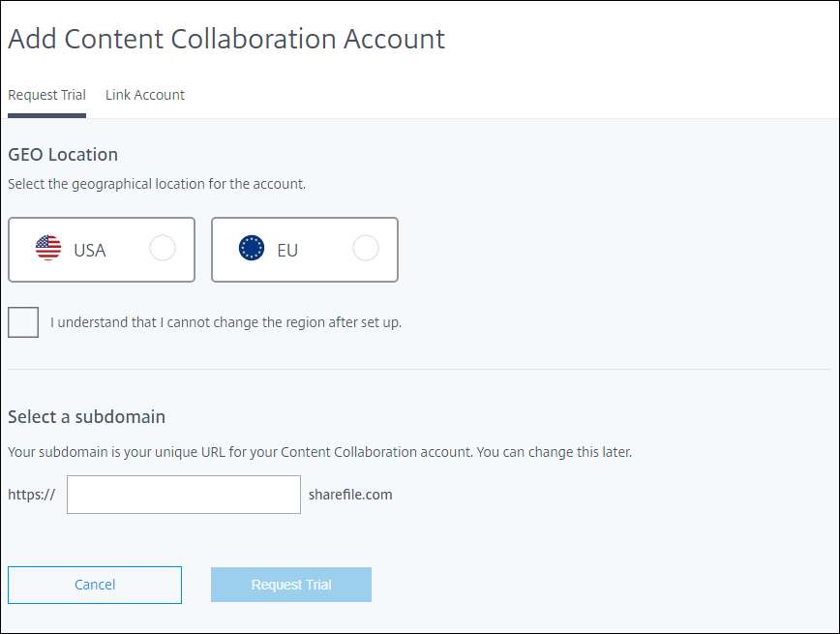Click the 'Select the geographical location' description
The height and width of the screenshot is (634, 840).
tap(157, 183)
